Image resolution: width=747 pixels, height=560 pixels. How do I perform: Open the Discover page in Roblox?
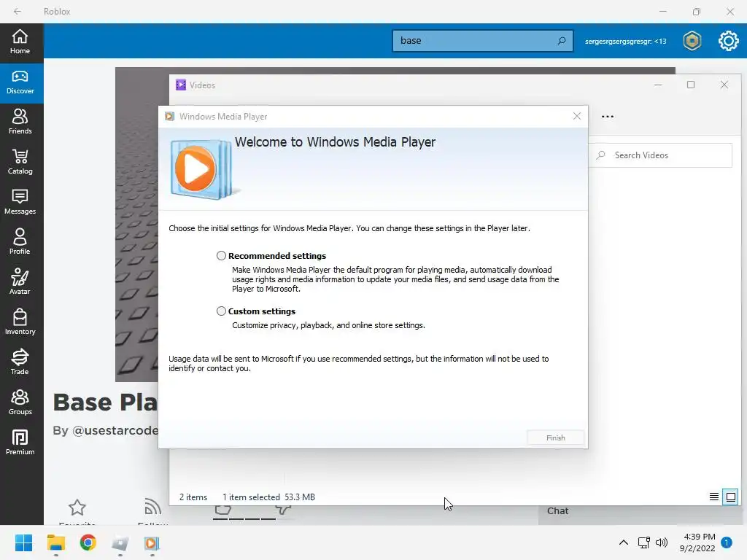20,82
